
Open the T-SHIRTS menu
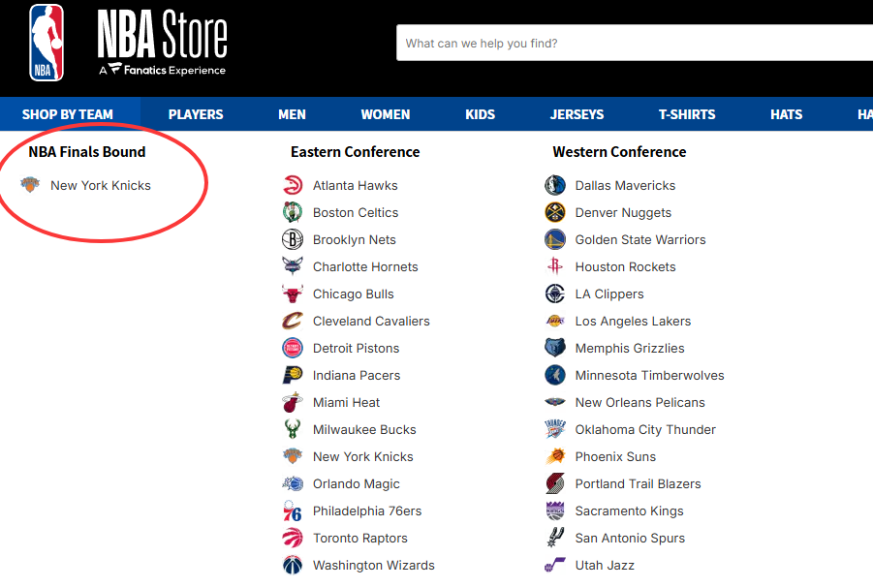point(687,114)
